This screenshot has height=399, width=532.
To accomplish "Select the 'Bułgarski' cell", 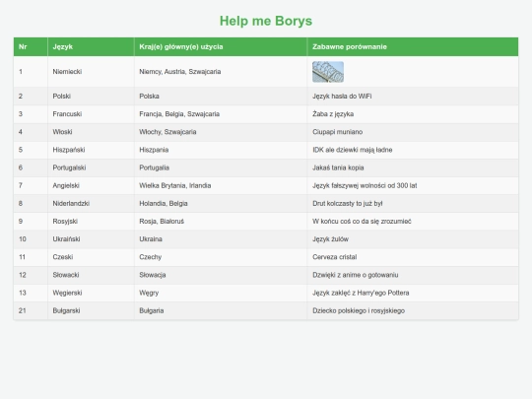I will pyautogui.click(x=91, y=310).
